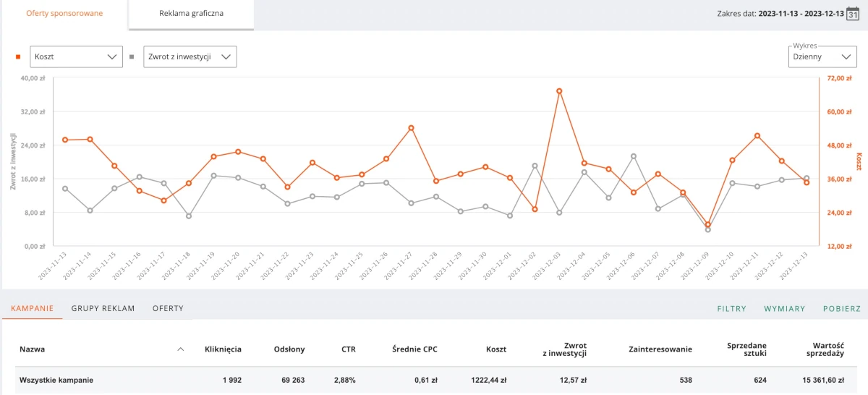Open the date range calendar icon

click(853, 14)
